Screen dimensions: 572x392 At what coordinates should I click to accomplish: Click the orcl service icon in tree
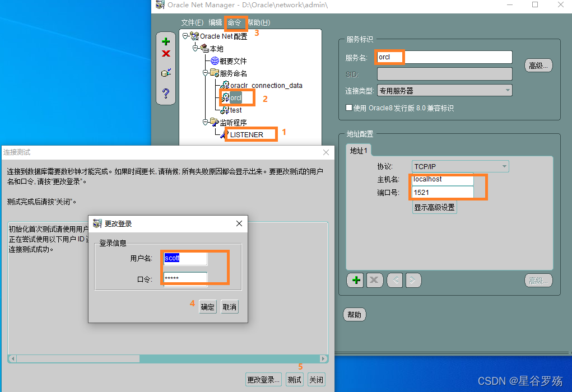pos(225,97)
